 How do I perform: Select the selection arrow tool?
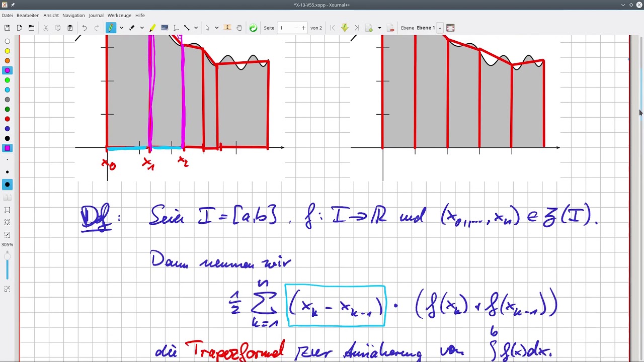(x=207, y=28)
